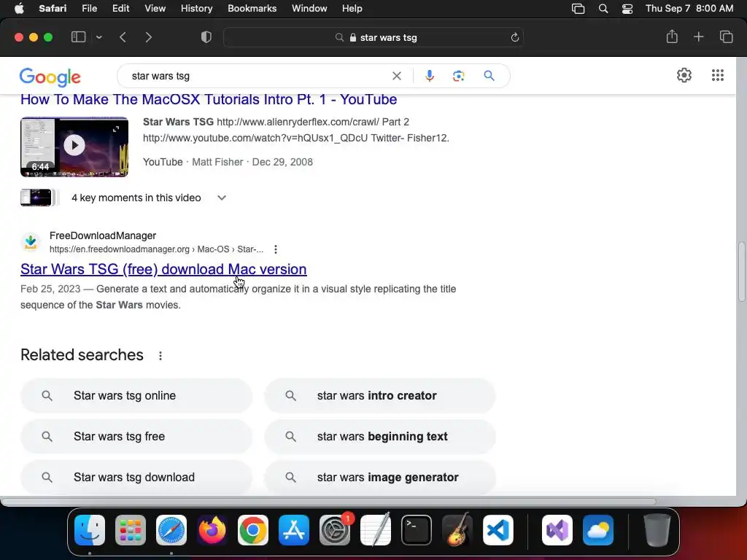Open Star Wars TSG (free) download link

coord(163,269)
